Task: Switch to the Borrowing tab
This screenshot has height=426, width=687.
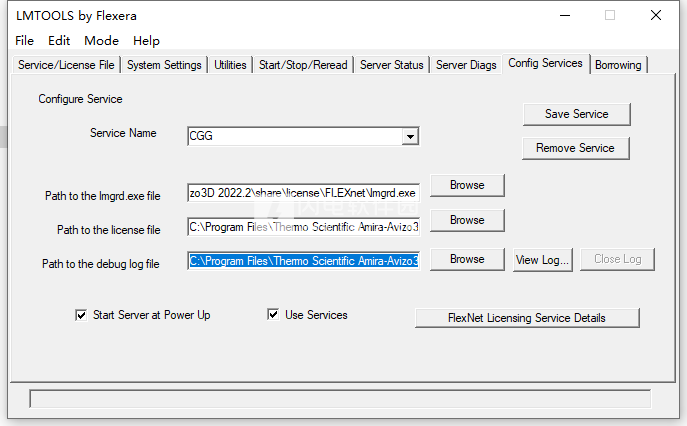Action: [x=618, y=65]
